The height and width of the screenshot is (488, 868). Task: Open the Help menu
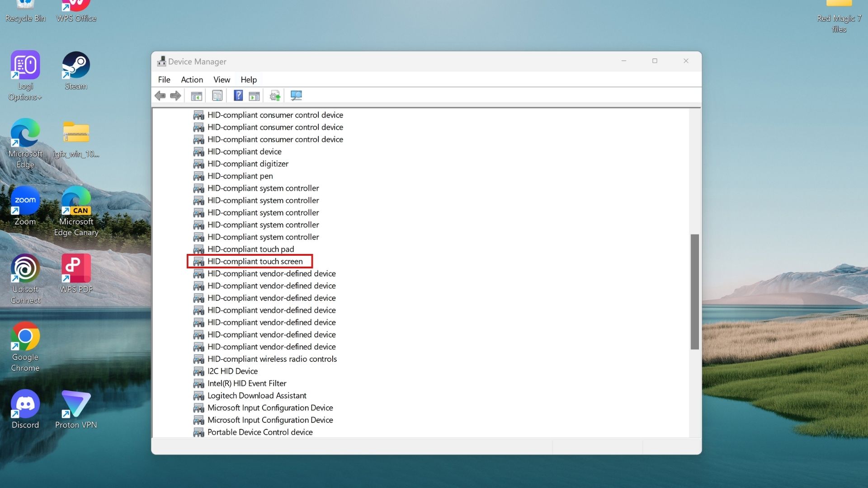[248, 79]
